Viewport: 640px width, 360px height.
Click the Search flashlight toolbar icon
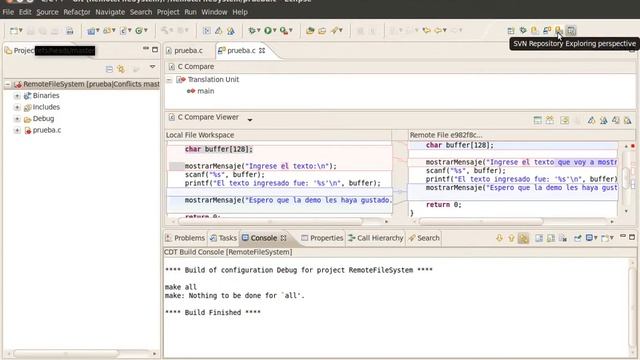335,31
